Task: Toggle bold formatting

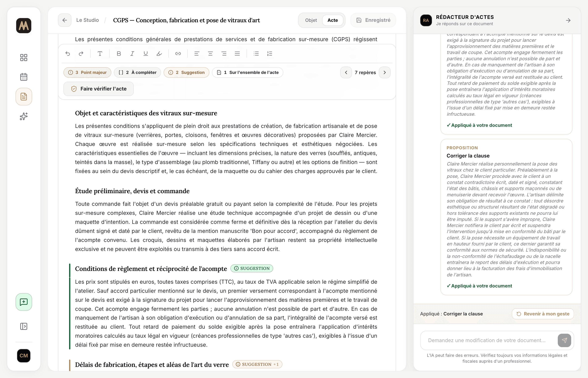Action: pyautogui.click(x=119, y=54)
